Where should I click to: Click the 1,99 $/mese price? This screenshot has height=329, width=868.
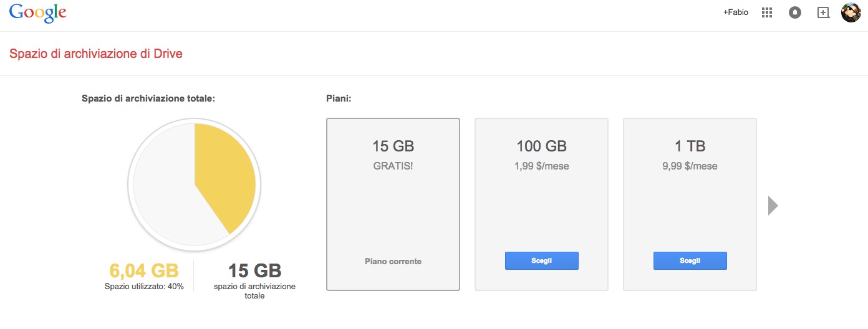(542, 166)
